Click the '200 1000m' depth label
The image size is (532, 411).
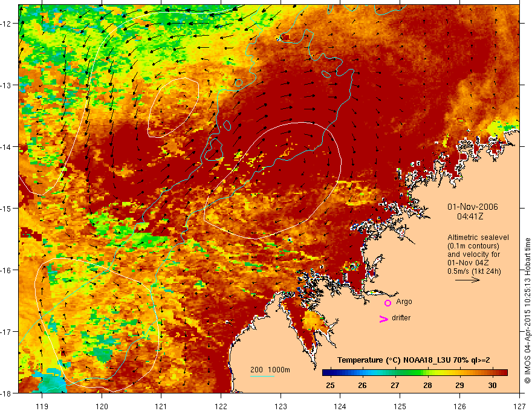click(270, 370)
